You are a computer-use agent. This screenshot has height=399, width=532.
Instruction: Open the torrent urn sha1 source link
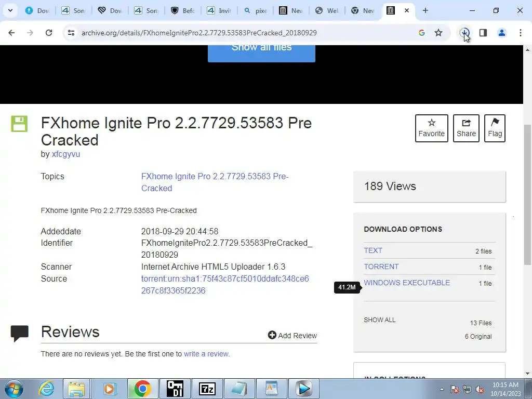[225, 284]
